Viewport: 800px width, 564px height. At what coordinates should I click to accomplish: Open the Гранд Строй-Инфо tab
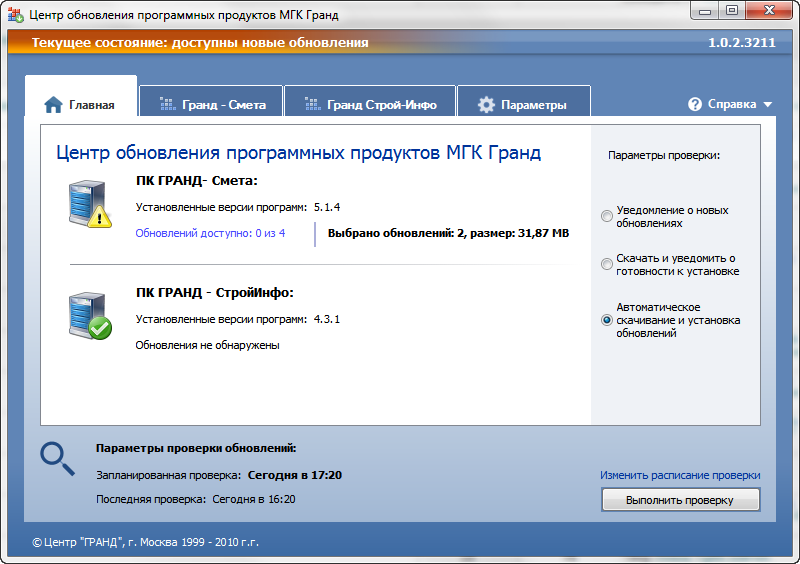(x=369, y=105)
